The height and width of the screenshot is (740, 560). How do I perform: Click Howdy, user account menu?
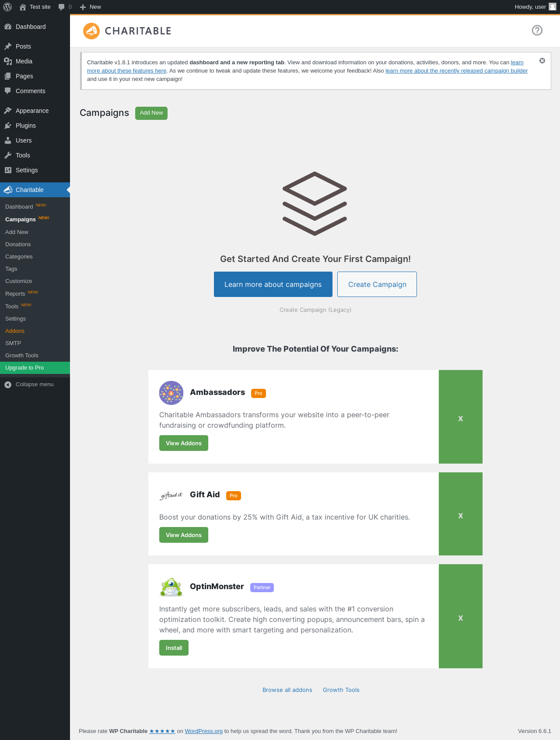(x=535, y=7)
